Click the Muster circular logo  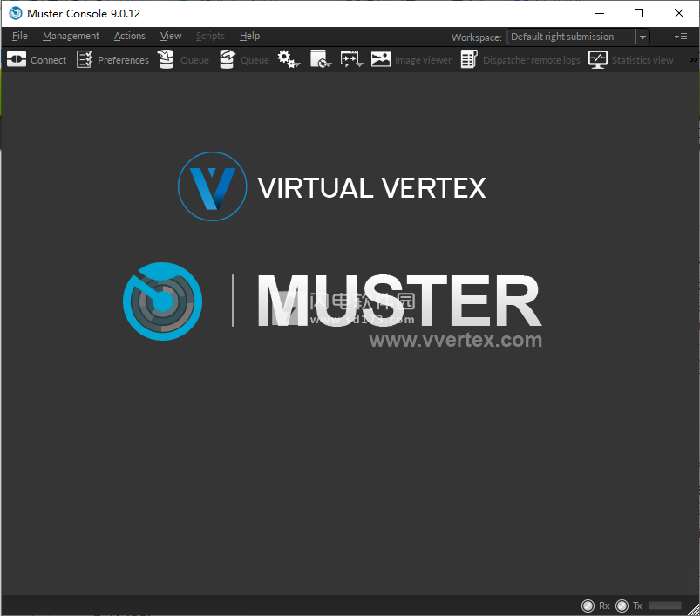[x=162, y=301]
